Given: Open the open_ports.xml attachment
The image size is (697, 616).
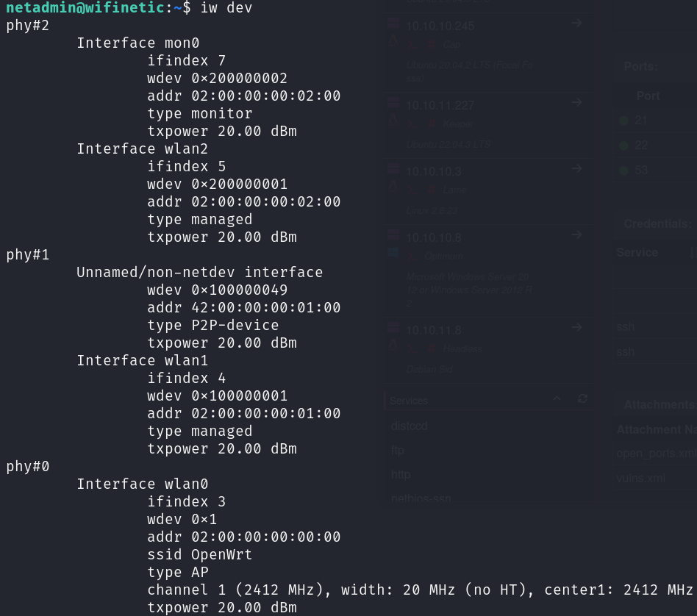Looking at the screenshot, I should 656,453.
